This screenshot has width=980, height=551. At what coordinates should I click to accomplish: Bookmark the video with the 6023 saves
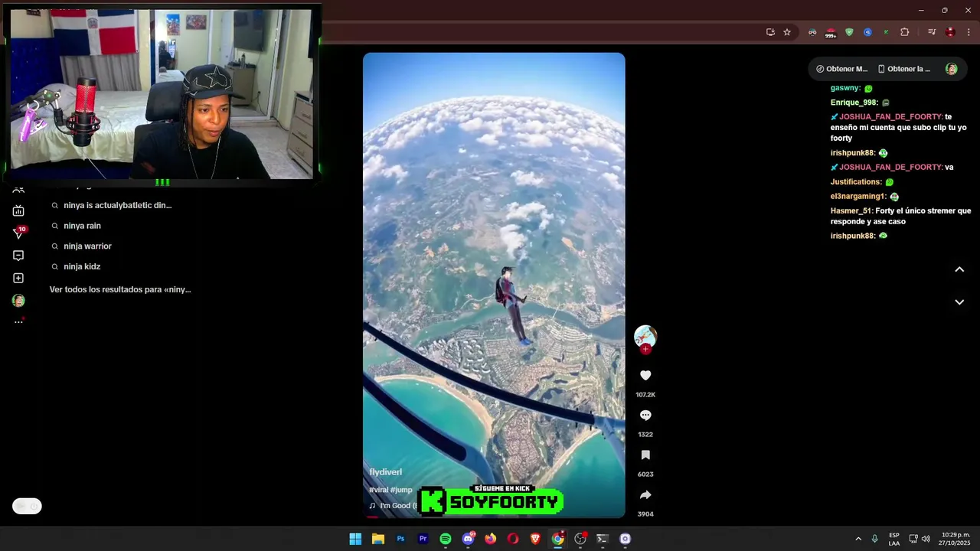(x=645, y=455)
